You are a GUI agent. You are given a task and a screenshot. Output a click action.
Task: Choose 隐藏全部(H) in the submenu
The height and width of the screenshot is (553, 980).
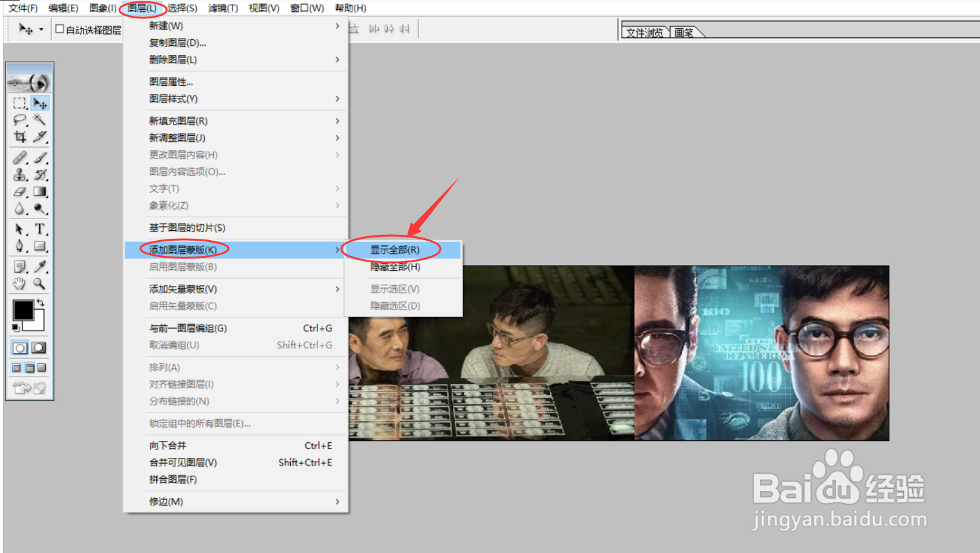point(404,267)
